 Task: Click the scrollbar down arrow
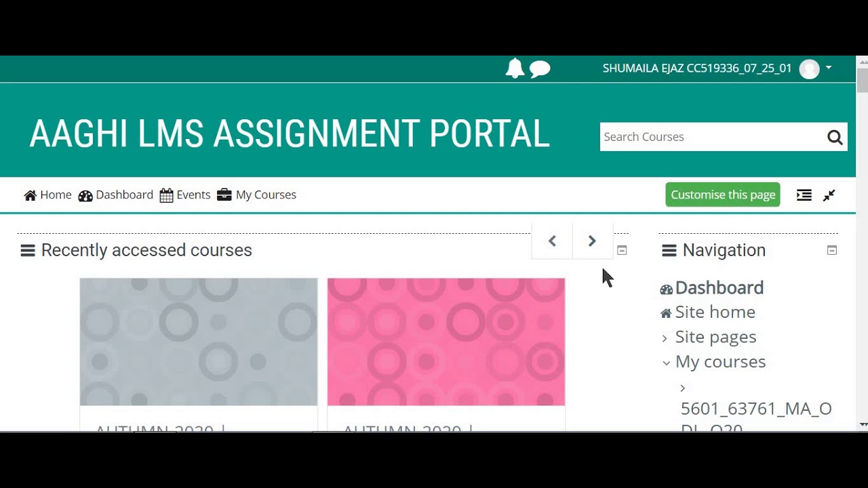click(x=863, y=425)
